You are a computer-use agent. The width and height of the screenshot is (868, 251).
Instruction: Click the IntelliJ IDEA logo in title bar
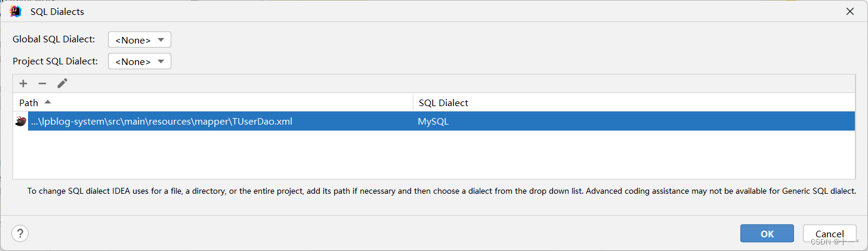pos(16,11)
